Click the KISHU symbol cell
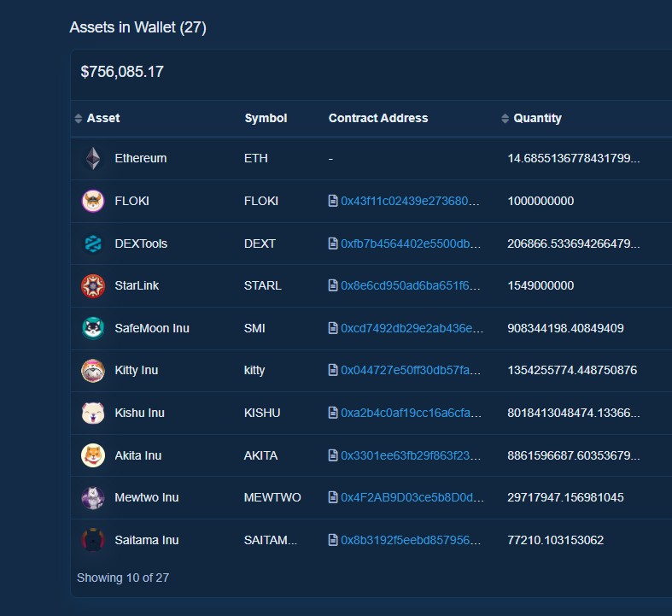This screenshot has width=672, height=616. 262,413
